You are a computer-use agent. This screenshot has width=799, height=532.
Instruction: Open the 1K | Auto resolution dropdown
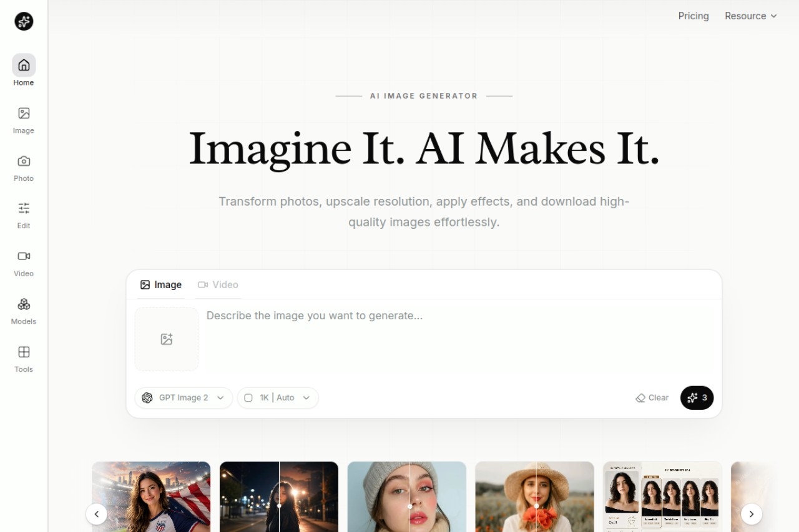coord(278,398)
